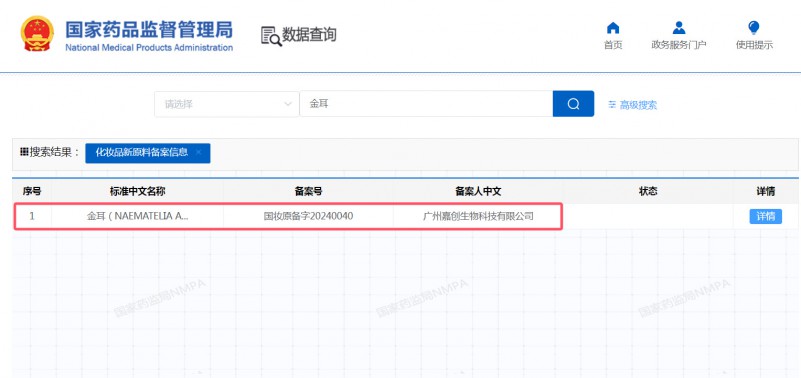This screenshot has width=801, height=378.
Task: Click the national emblem logo
Action: tap(37, 33)
